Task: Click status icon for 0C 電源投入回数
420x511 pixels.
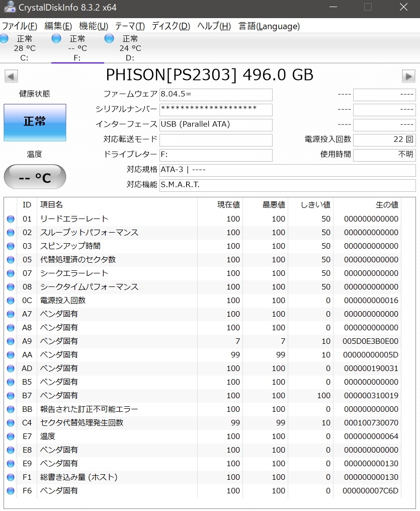Action: point(11,301)
